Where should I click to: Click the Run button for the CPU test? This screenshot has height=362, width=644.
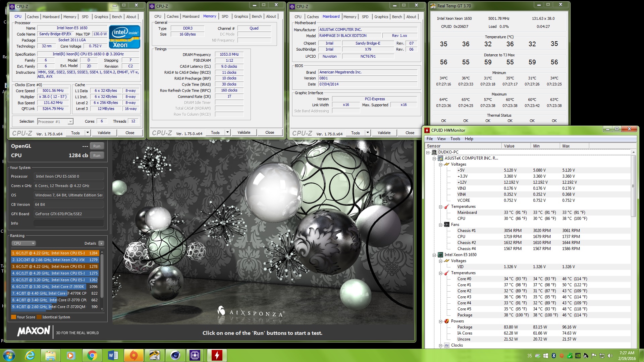[x=97, y=156]
